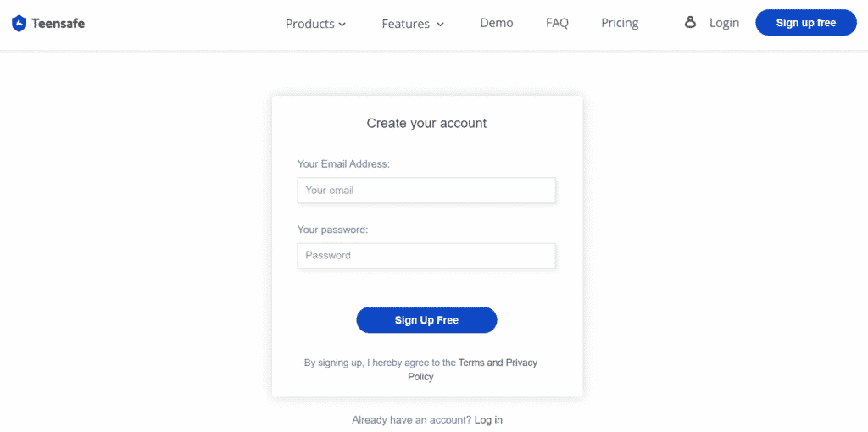The width and height of the screenshot is (868, 432).
Task: Click the "Create your account" heading
Action: click(x=426, y=124)
